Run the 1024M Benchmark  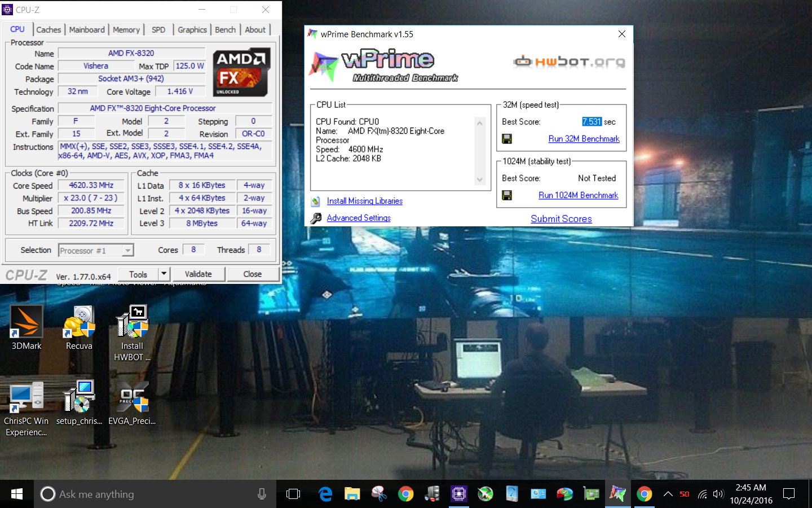click(x=579, y=195)
